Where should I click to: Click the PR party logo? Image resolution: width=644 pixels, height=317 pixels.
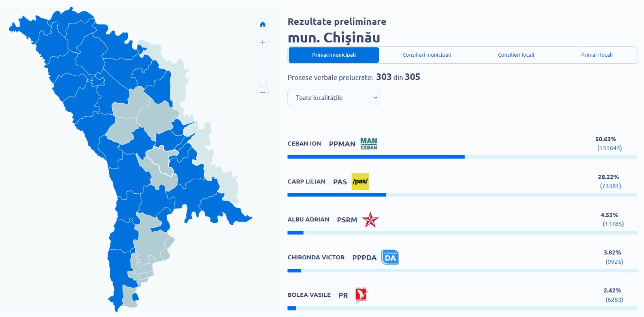[x=362, y=295]
